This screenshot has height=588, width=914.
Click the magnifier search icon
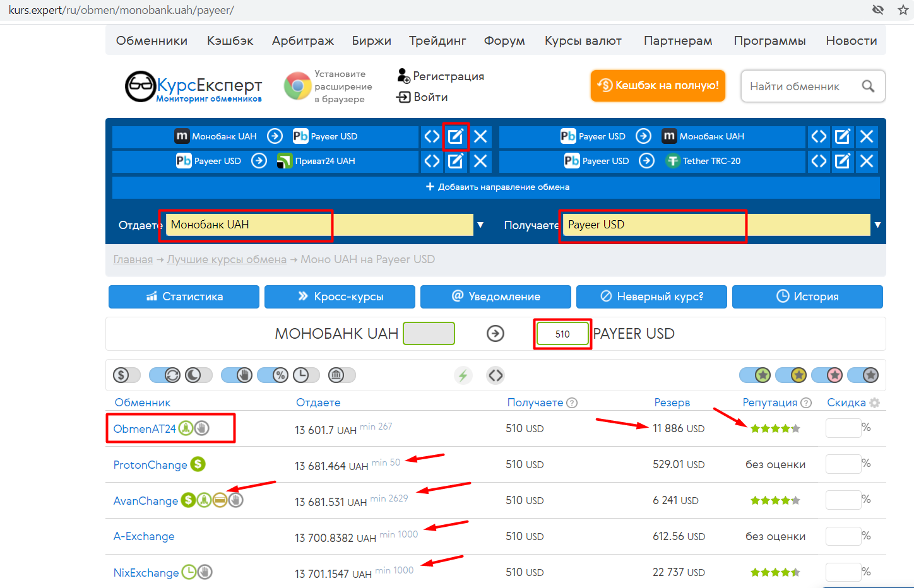(869, 86)
